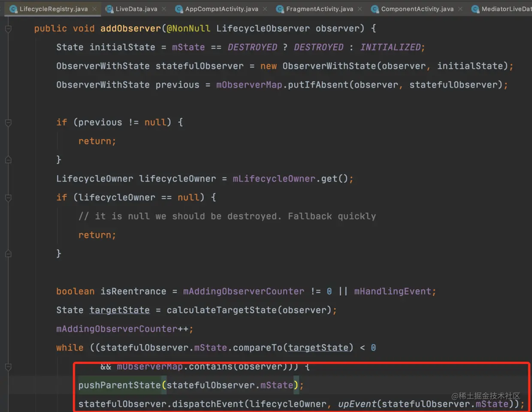
Task: Switch to the AppCompatActivity.java tab
Action: coord(221,9)
